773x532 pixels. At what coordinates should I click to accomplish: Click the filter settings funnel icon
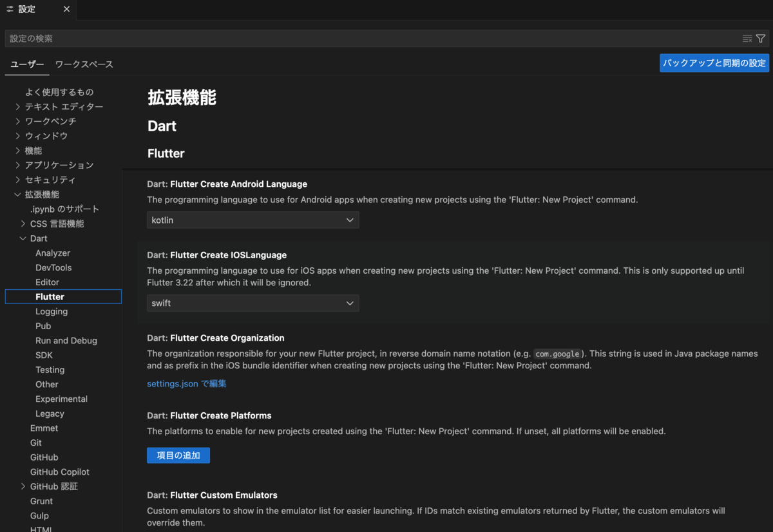point(761,39)
